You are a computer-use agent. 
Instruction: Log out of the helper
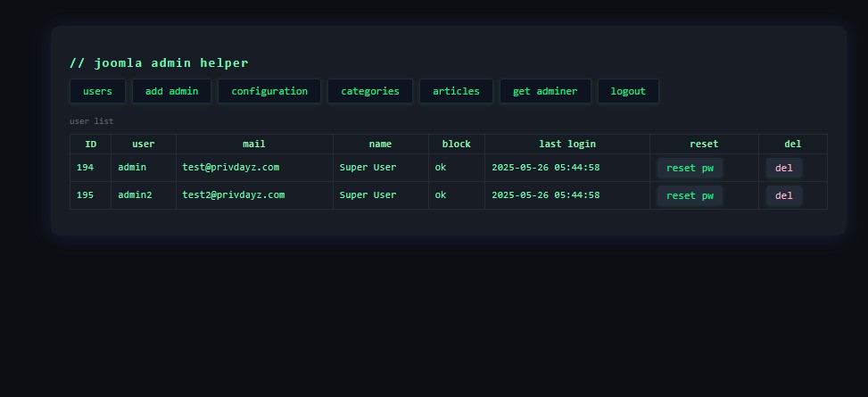[x=628, y=91]
